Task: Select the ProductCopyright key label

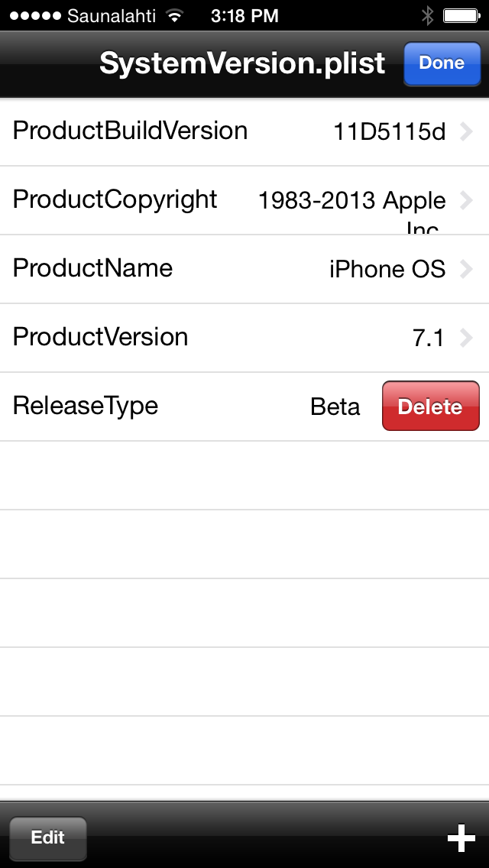Action: pos(115,200)
